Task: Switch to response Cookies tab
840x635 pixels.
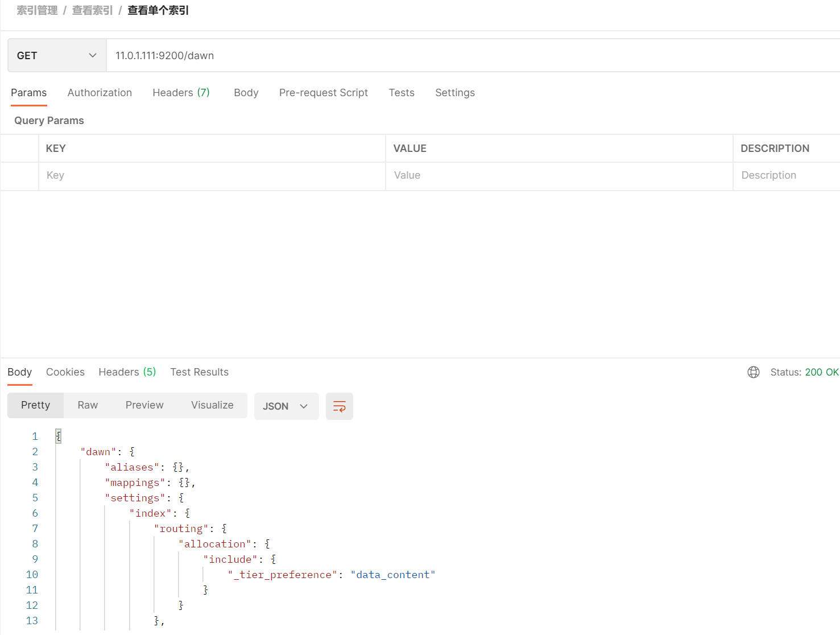Action: [65, 372]
